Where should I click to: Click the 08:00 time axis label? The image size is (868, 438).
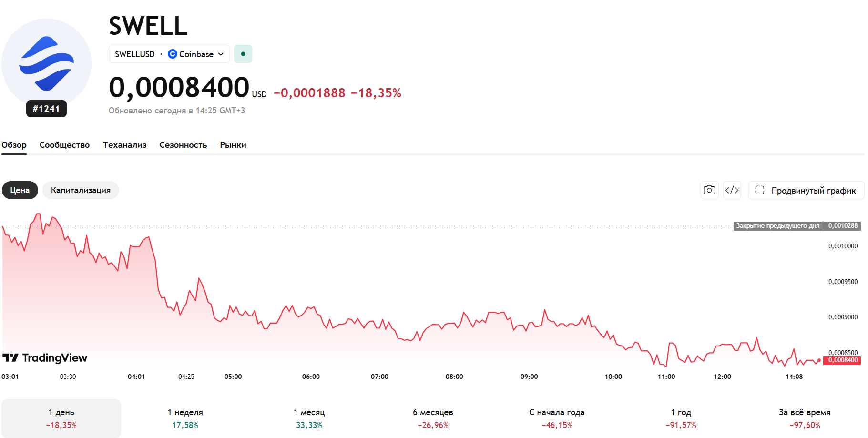[x=454, y=377]
